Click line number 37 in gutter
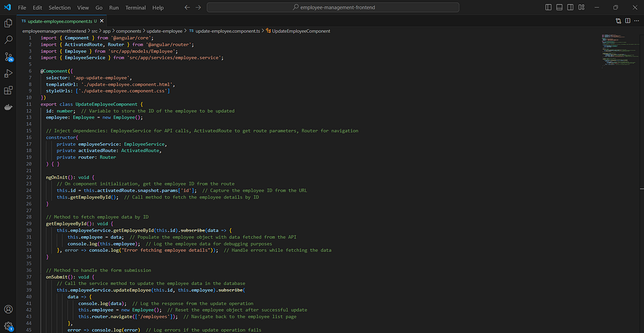 28,277
